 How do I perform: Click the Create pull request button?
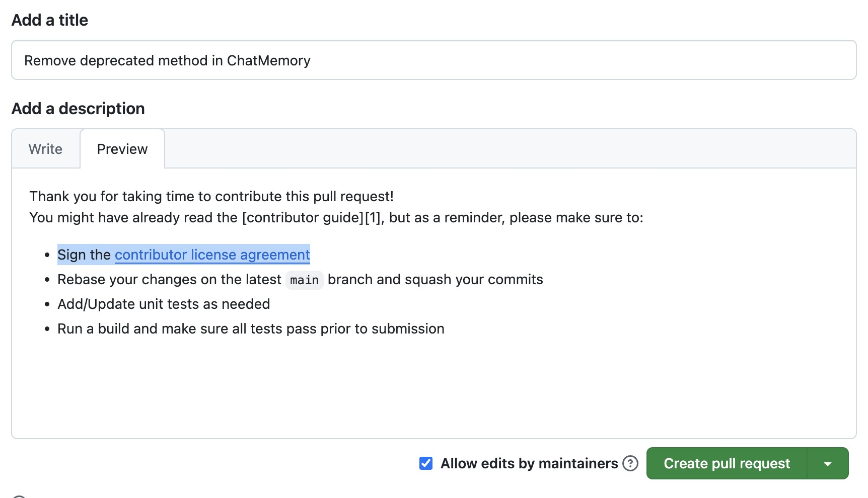tap(727, 463)
